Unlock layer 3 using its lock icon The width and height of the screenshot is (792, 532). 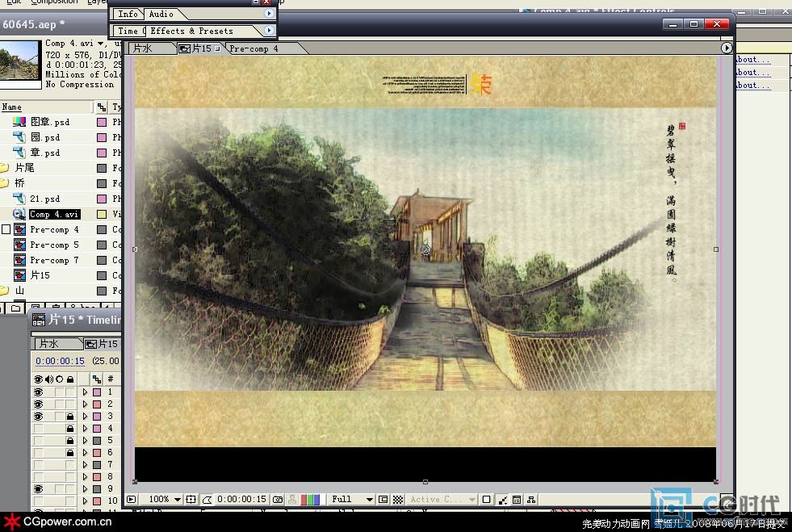coord(70,417)
